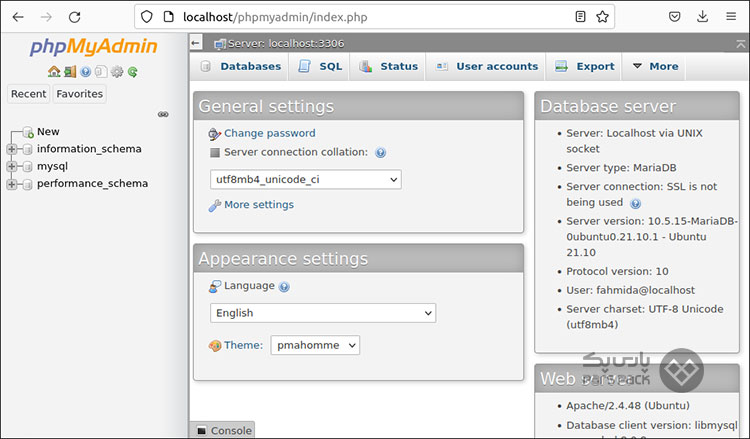Click the collapse top arrow at header right
750x439 pixels.
click(x=740, y=44)
